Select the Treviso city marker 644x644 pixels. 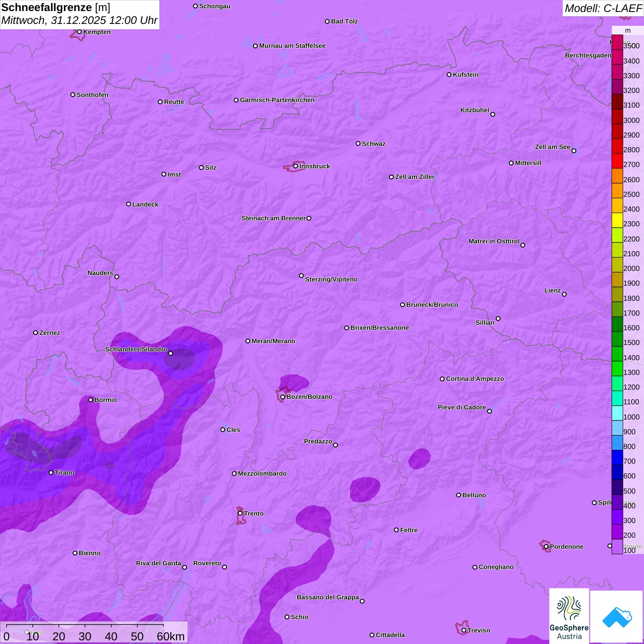(x=464, y=630)
